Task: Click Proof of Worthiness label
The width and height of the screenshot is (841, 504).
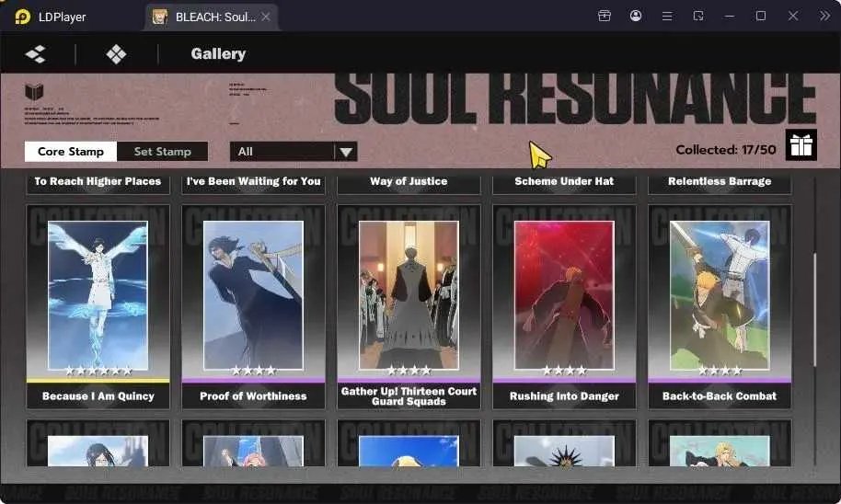Action: pyautogui.click(x=253, y=396)
